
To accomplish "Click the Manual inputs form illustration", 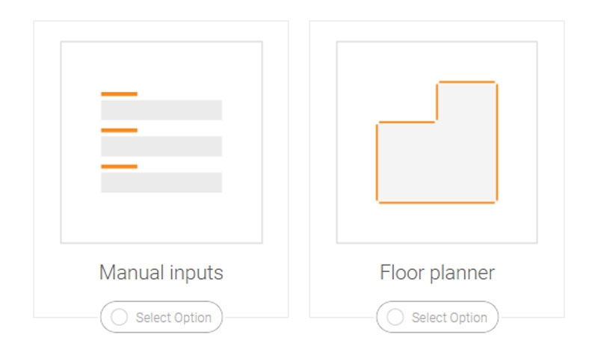I will (161, 142).
